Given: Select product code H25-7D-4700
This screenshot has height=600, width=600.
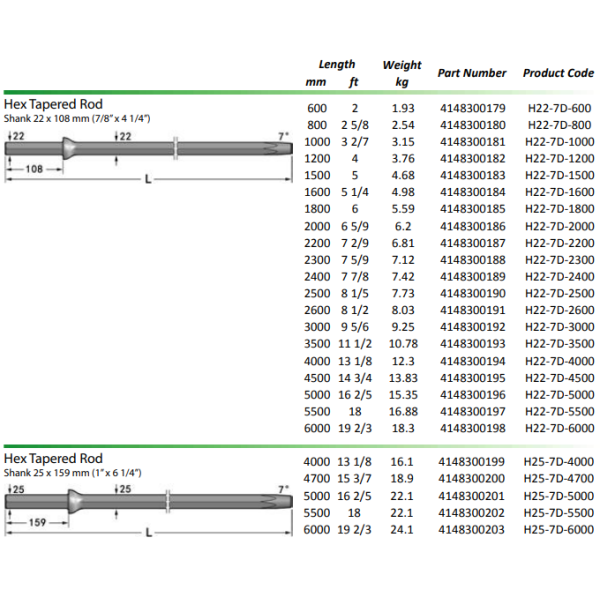Looking at the screenshot, I should (559, 479).
